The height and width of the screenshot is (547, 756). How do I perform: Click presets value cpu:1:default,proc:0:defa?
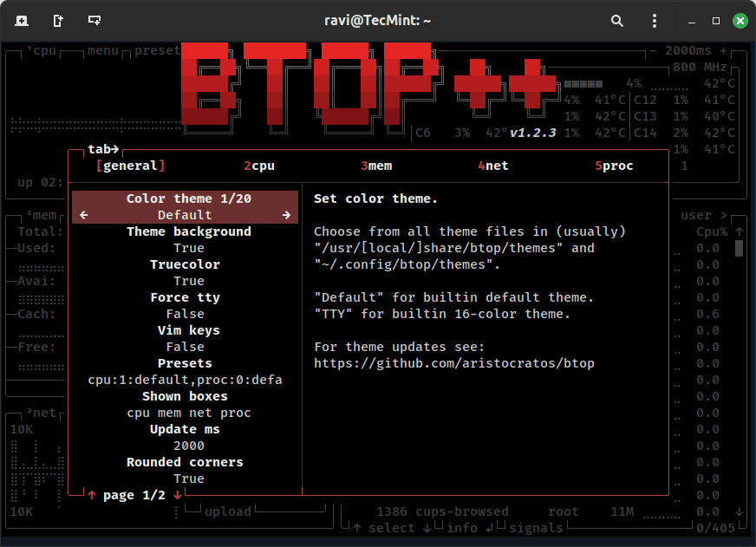click(x=186, y=381)
